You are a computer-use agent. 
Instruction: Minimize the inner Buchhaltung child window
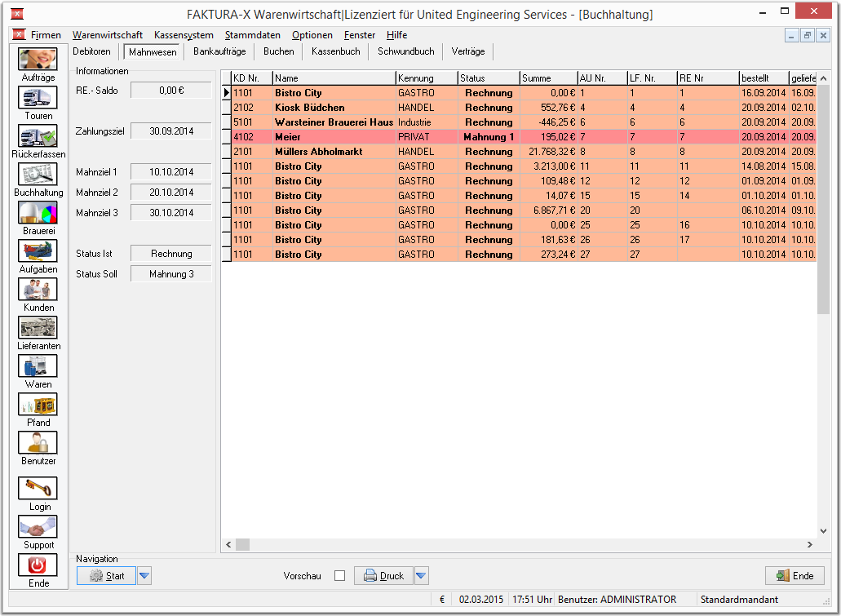792,35
